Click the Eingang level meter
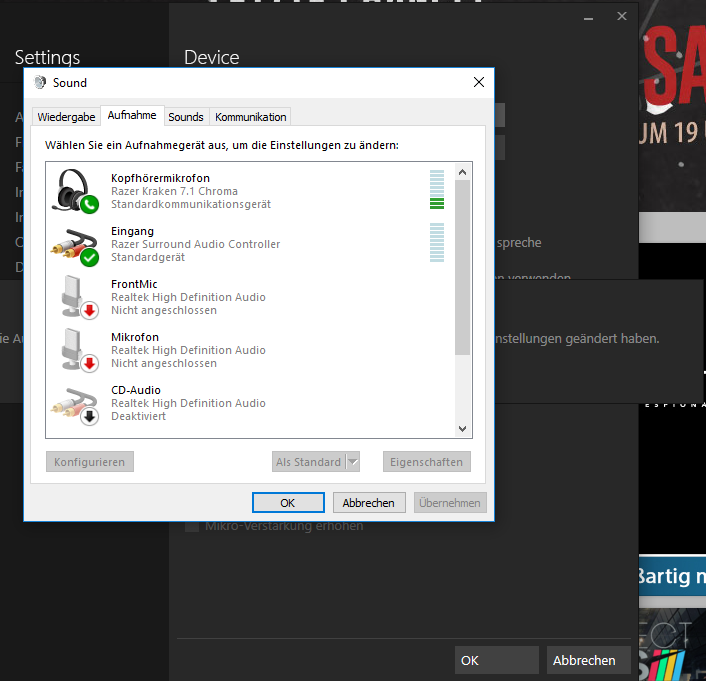Image resolution: width=706 pixels, height=681 pixels. [437, 242]
